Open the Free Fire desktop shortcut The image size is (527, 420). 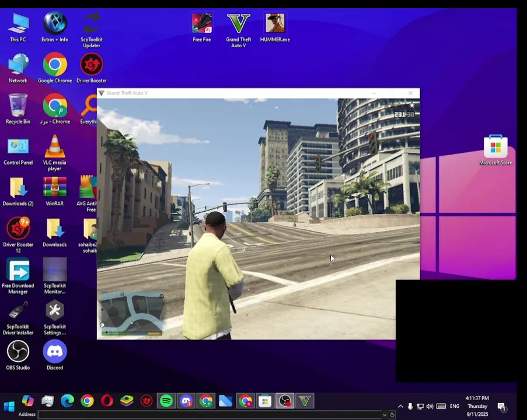[202, 27]
